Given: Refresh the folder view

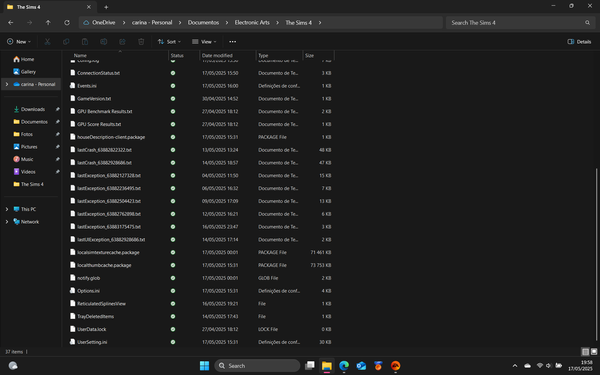Looking at the screenshot, I should click(x=67, y=23).
